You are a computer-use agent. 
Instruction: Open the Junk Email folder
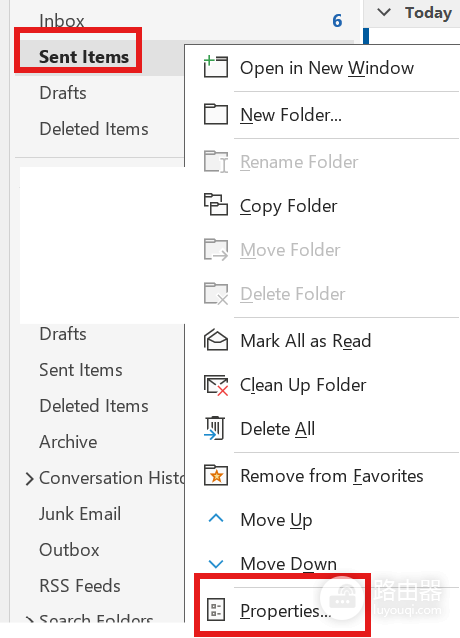(80, 513)
